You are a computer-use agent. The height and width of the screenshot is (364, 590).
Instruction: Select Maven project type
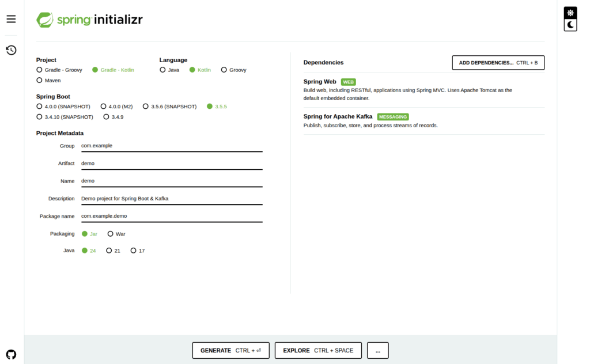click(x=48, y=80)
